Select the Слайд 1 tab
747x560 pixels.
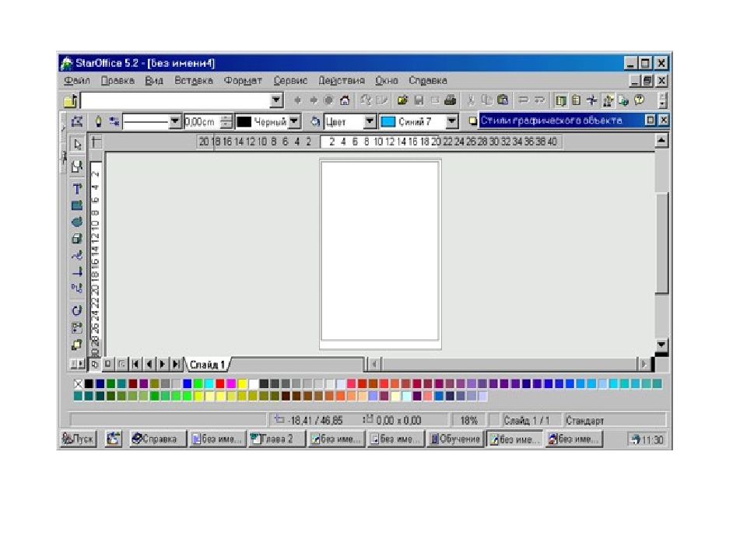pyautogui.click(x=207, y=365)
